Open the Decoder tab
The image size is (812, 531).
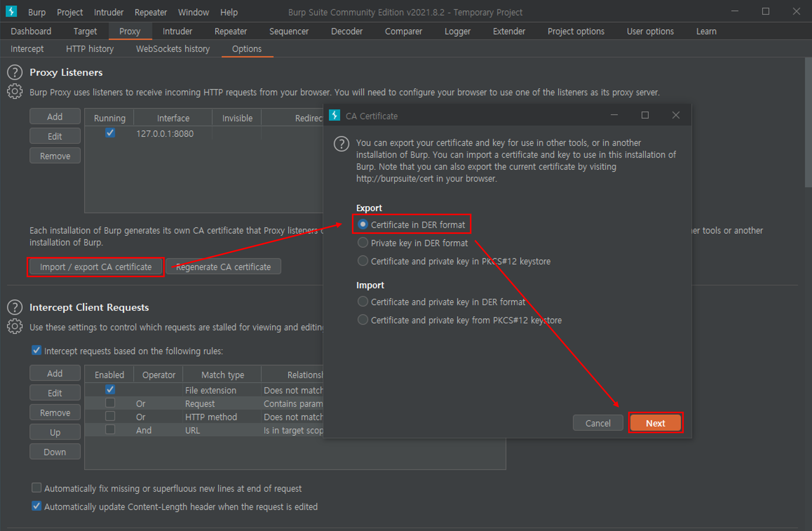347,31
